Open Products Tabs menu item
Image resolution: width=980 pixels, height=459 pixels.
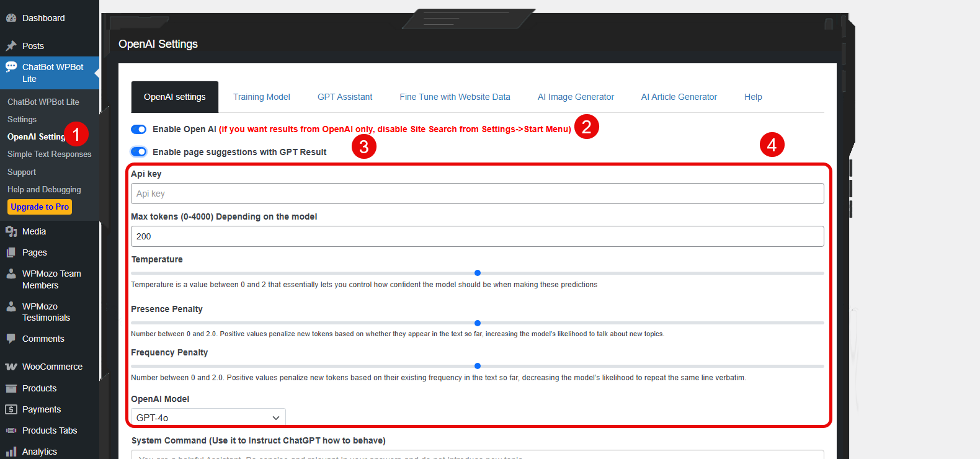50,430
